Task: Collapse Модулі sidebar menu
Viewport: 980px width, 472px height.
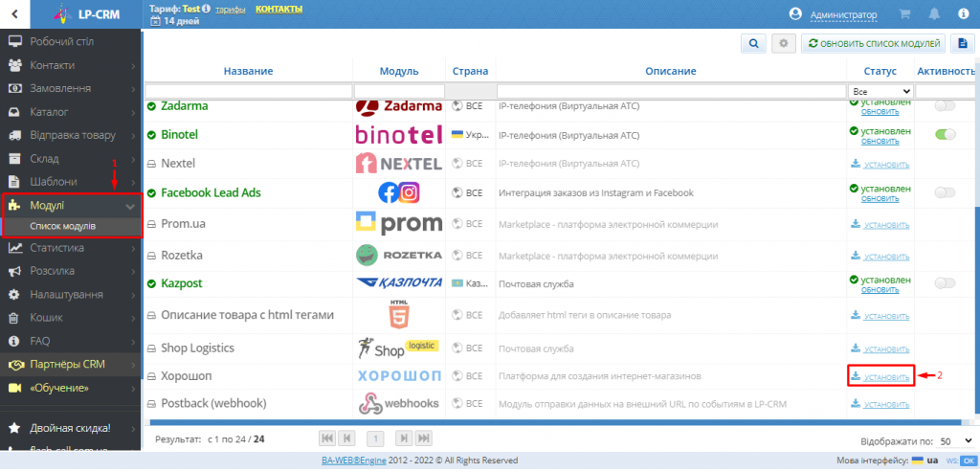Action: click(71, 205)
